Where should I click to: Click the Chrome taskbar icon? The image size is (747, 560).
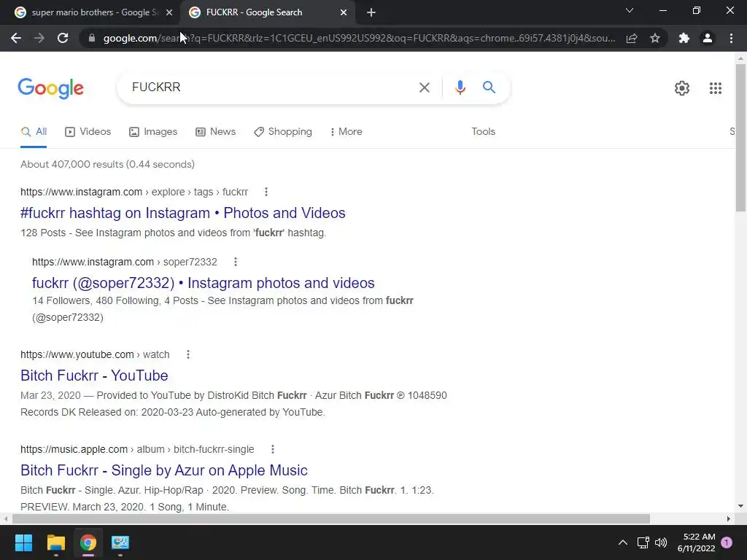[88, 542]
